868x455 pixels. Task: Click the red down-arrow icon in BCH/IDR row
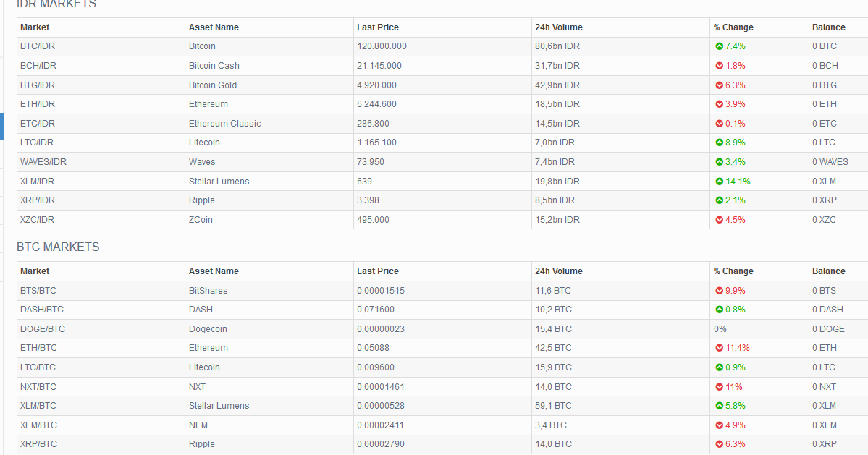[719, 66]
